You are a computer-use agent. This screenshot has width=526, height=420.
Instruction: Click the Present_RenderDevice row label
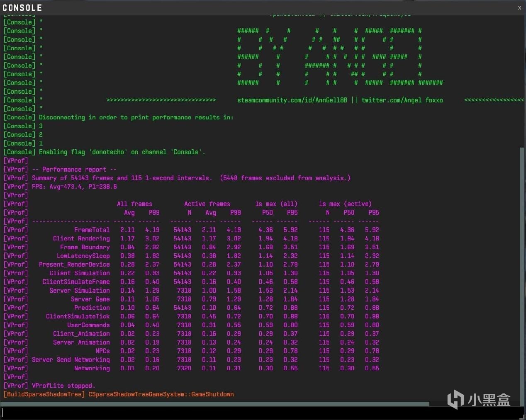[x=74, y=265]
